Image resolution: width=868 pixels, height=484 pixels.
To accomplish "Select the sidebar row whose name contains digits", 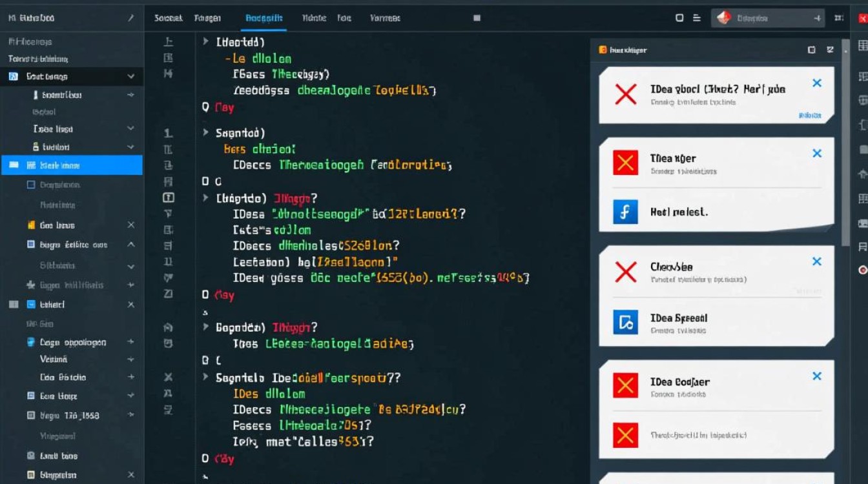I will click(70, 416).
